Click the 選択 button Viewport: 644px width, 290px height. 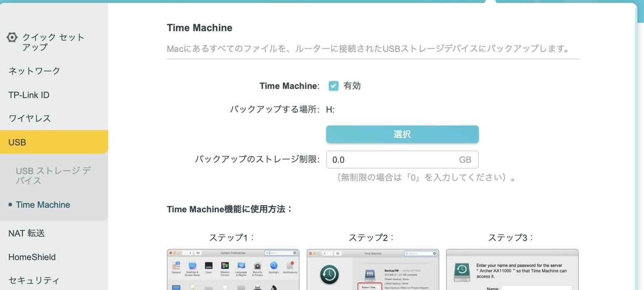(402, 134)
